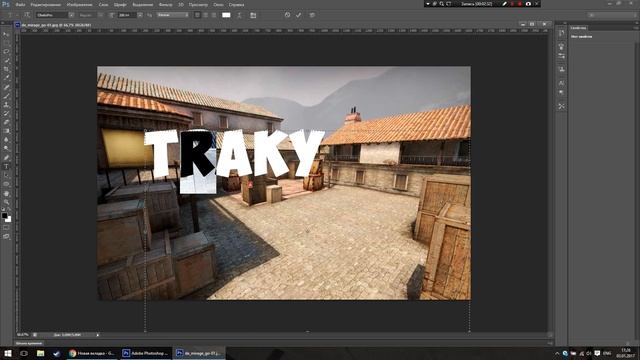The width and height of the screenshot is (640, 360).
Task: Toggle text orientation in options bar
Action: tap(27, 15)
